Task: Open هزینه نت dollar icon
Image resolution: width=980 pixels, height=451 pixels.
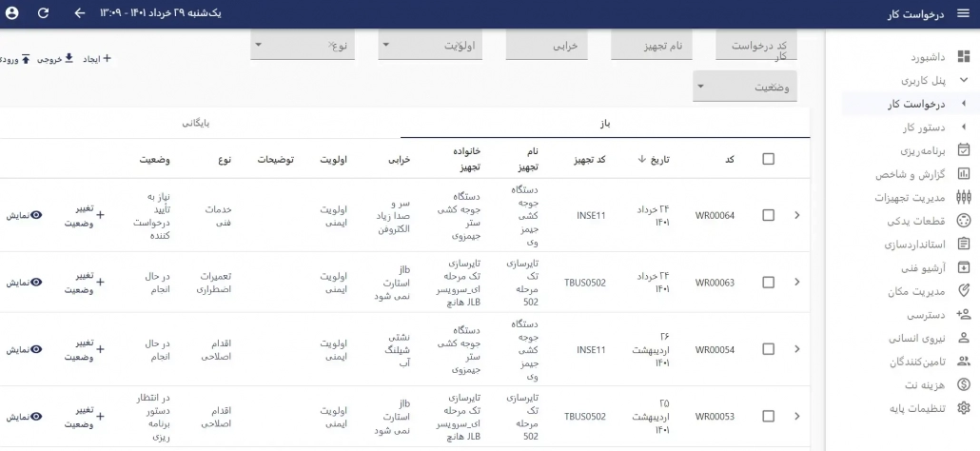Action: tap(963, 384)
